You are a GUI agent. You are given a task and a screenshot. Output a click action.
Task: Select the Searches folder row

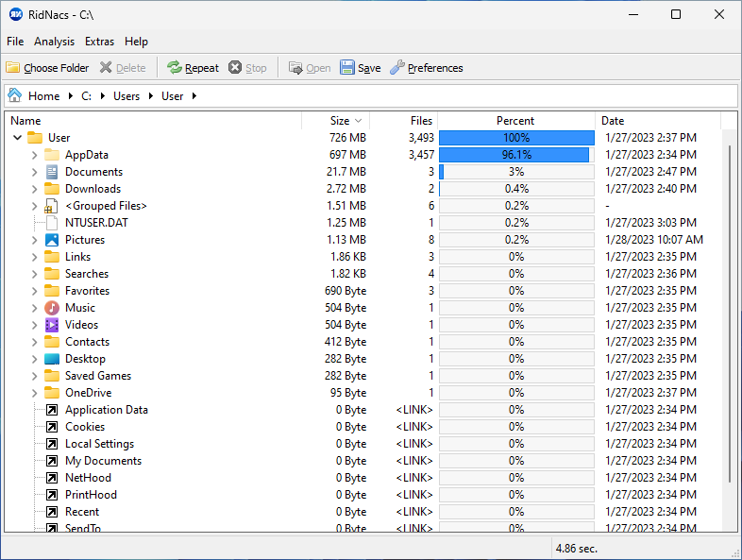click(x=363, y=274)
